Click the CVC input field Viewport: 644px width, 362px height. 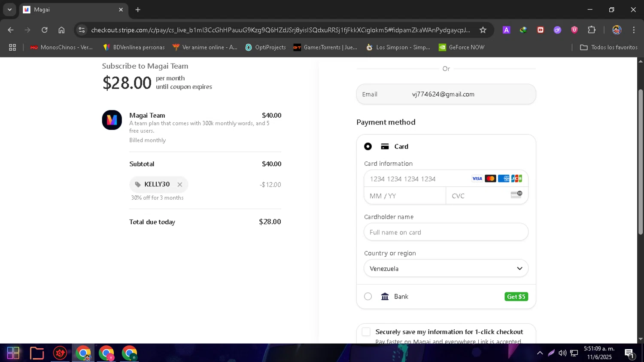[487, 196]
